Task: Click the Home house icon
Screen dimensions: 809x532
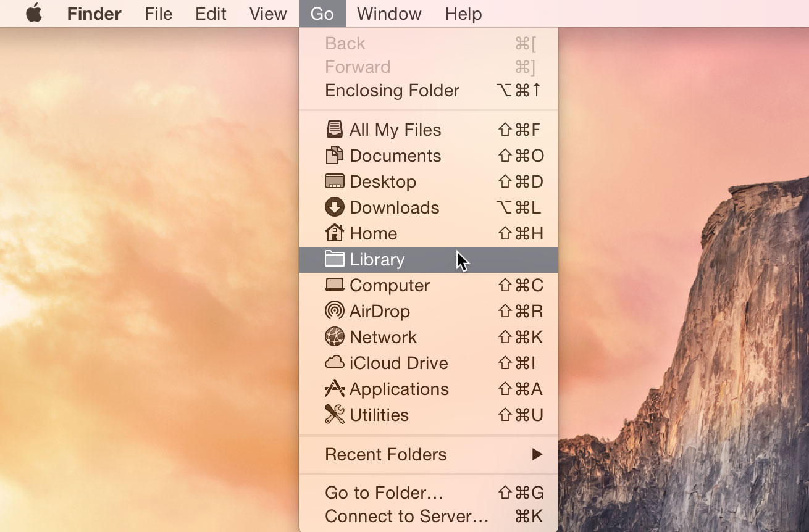Action: [x=334, y=233]
